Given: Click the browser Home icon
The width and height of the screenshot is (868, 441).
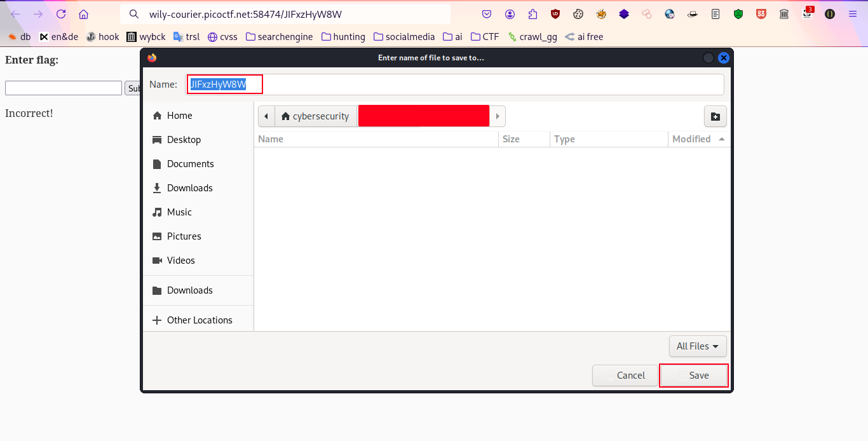Looking at the screenshot, I should (x=83, y=14).
